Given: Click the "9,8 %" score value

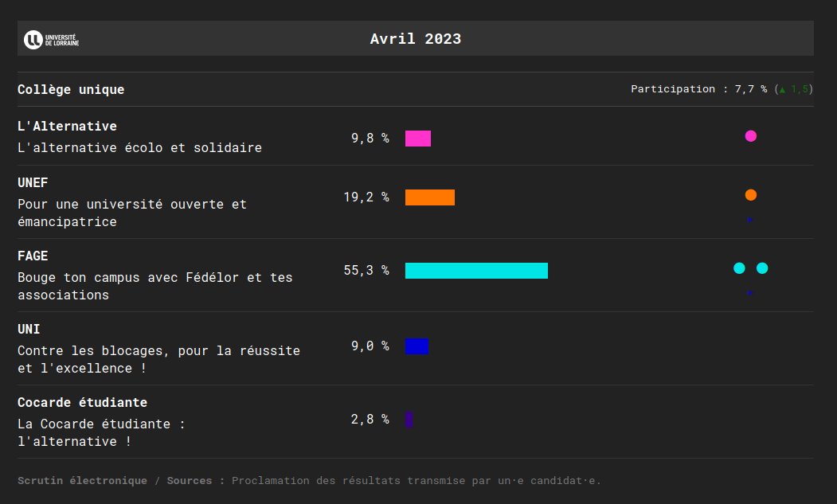Looking at the screenshot, I should [x=370, y=139].
